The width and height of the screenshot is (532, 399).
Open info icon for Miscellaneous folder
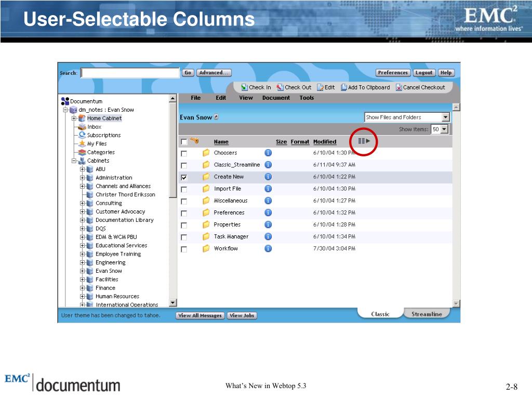click(268, 201)
